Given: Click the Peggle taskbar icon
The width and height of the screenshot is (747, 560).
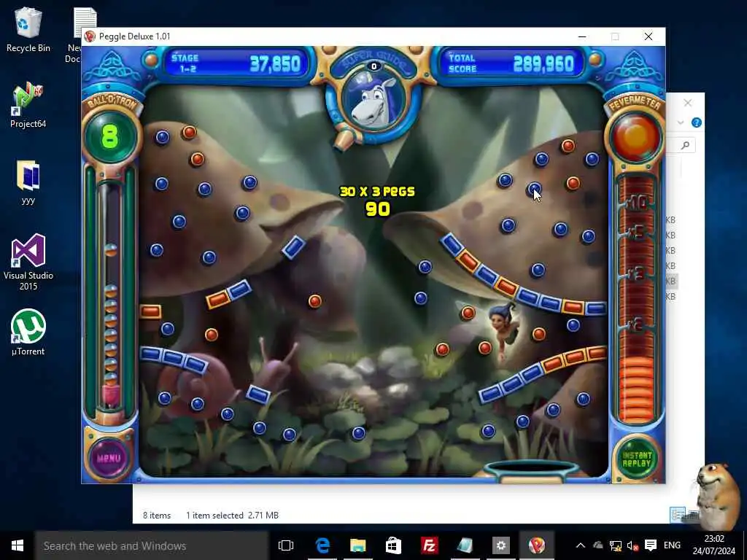Looking at the screenshot, I should pyautogui.click(x=536, y=545).
